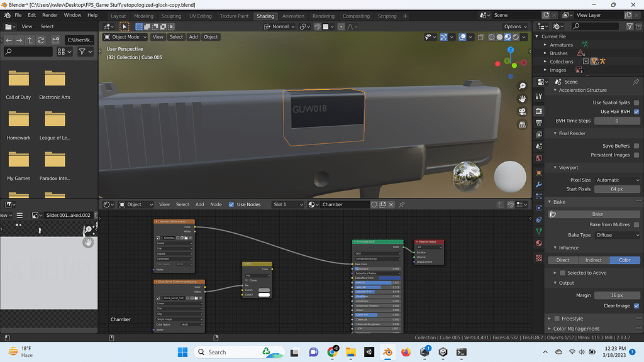Uncheck the Clear Image checkbox
The width and height of the screenshot is (644, 362).
[x=636, y=306]
